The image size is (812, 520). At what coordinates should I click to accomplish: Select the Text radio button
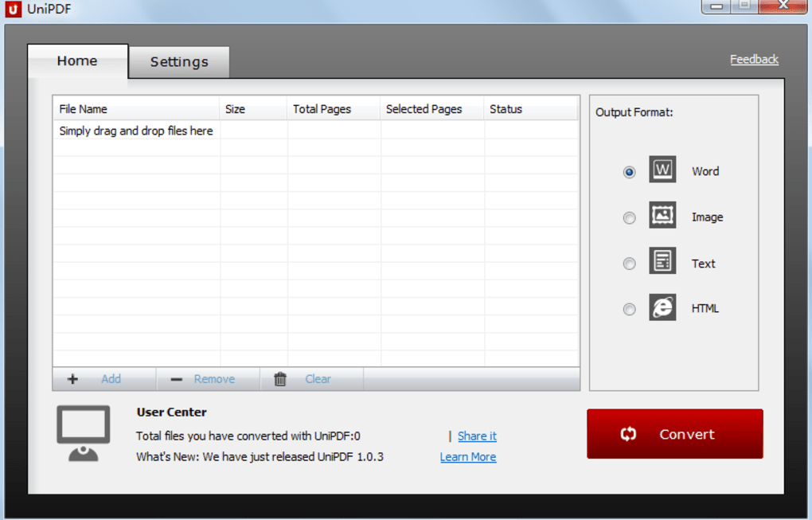(x=629, y=264)
